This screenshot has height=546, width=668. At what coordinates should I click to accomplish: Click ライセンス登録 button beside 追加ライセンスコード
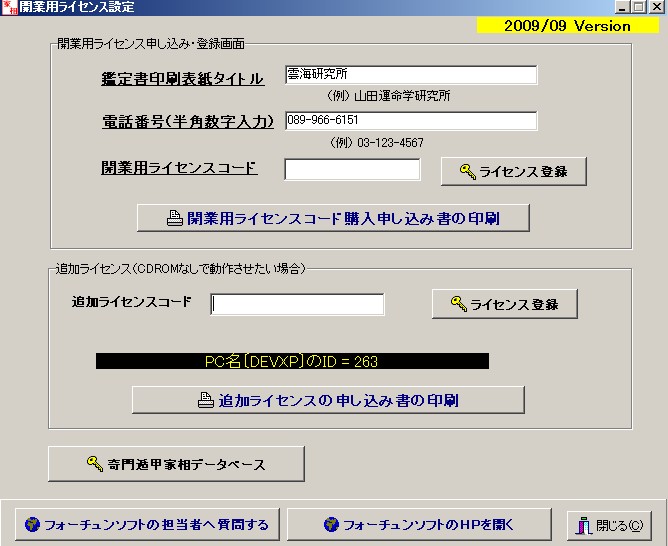click(505, 304)
